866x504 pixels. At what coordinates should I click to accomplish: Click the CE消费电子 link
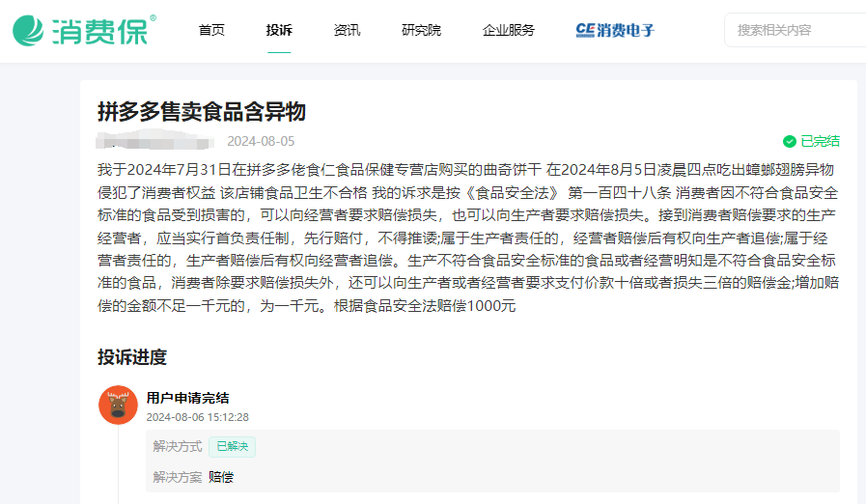615,30
